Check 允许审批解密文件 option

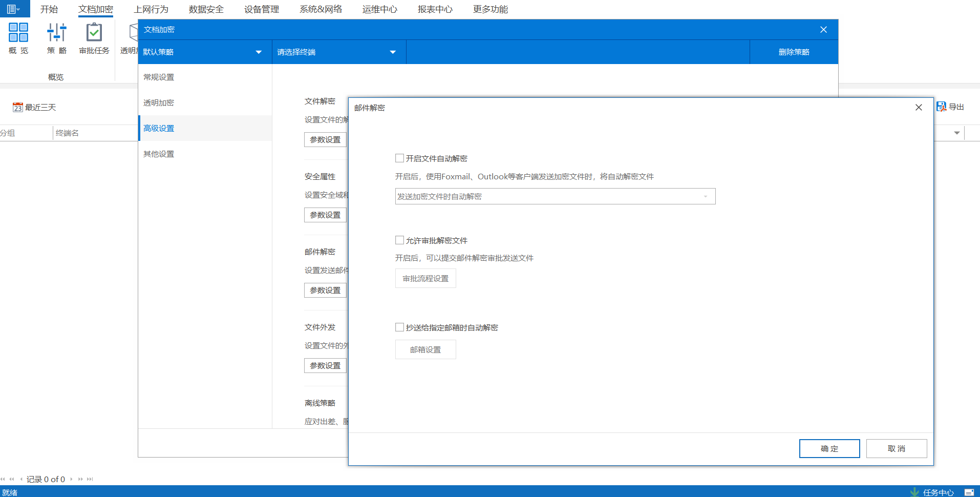click(x=399, y=240)
